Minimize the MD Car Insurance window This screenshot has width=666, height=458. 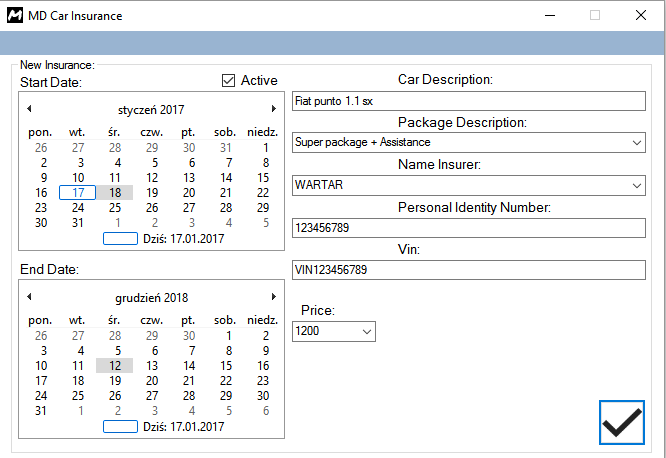550,16
